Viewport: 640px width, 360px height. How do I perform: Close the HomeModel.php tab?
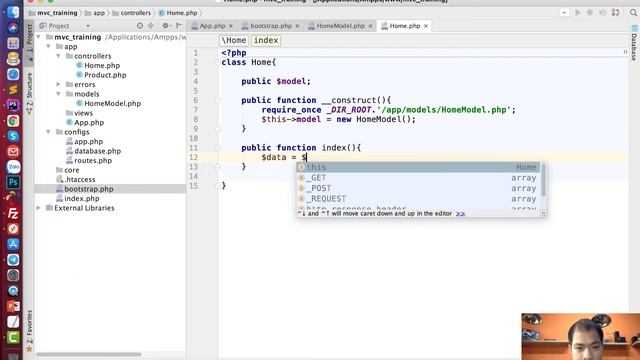(371, 26)
